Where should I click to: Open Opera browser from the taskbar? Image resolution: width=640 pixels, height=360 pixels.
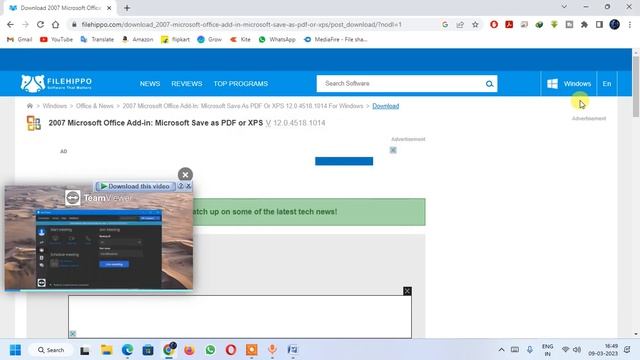pyautogui.click(x=231, y=350)
